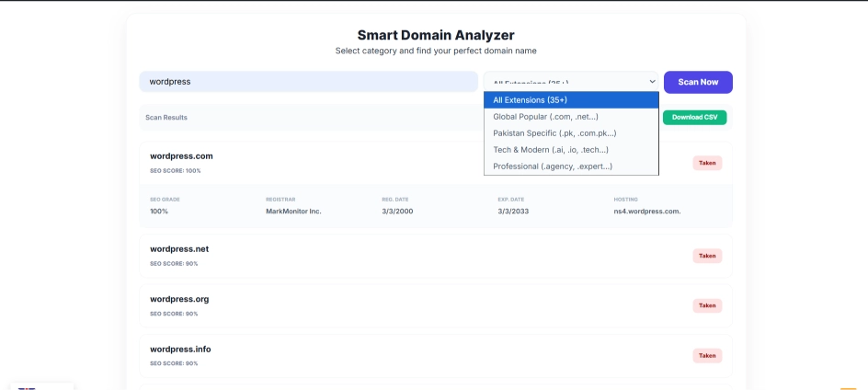This screenshot has width=868, height=390.
Task: Click the SEO GRADE column label
Action: pos(165,200)
